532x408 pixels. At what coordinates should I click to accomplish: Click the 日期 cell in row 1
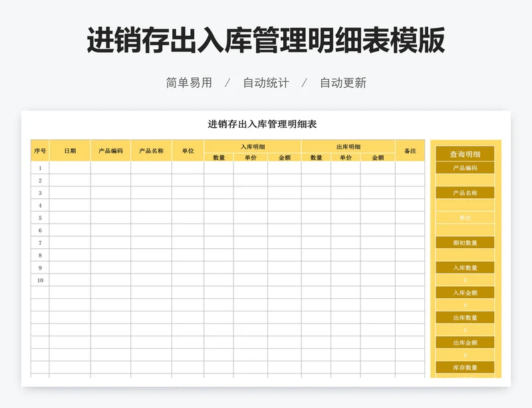click(70, 168)
